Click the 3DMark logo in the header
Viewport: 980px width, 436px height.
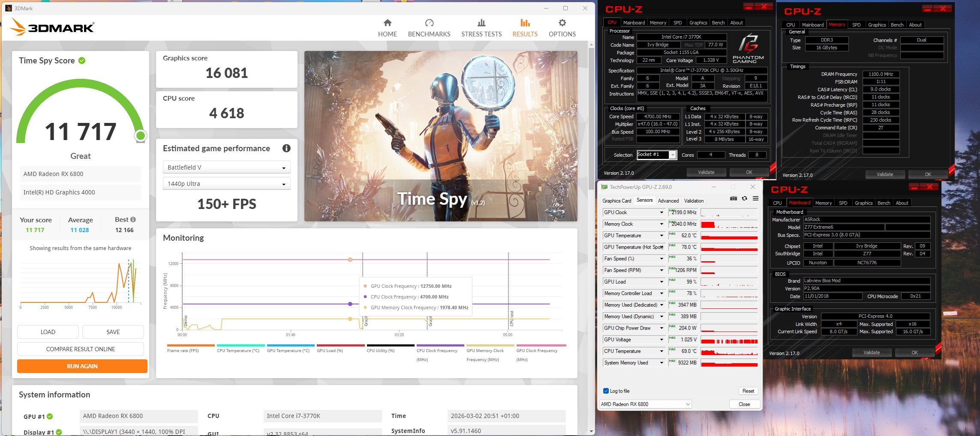coord(52,27)
